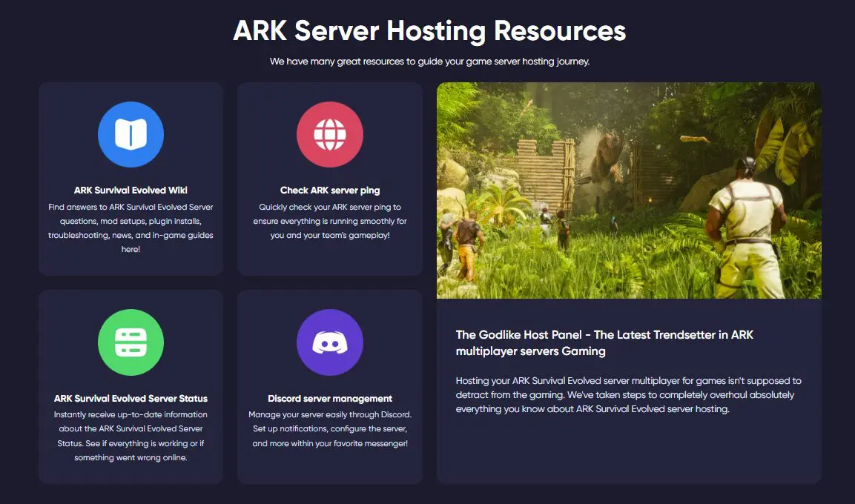Screen dimensions: 855x504
Task: Open the ARK Survival Evolved Wiki title
Action: click(131, 190)
